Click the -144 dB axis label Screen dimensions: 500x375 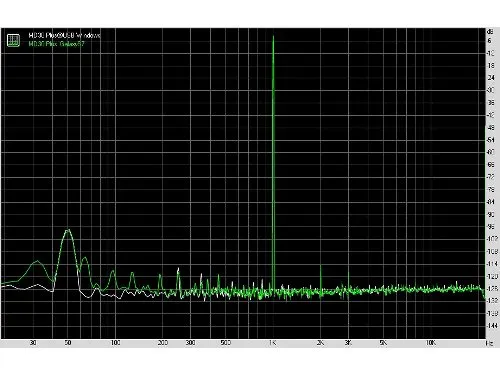[x=492, y=325]
